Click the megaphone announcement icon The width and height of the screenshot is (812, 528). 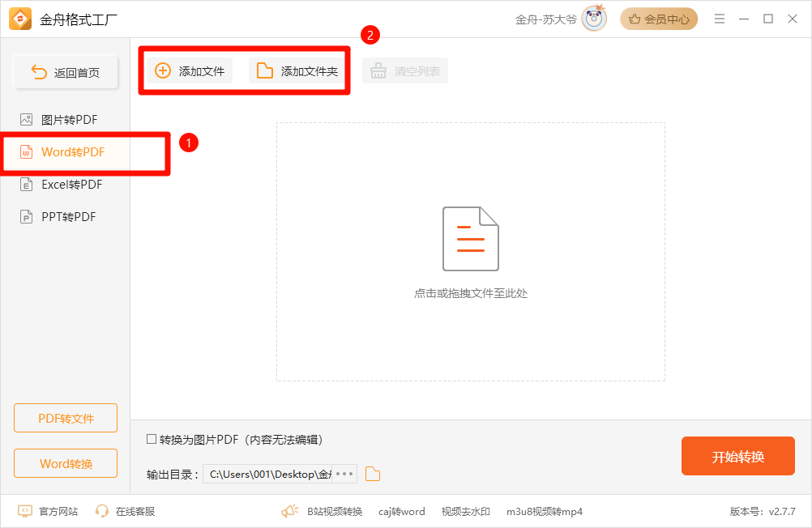pyautogui.click(x=290, y=512)
